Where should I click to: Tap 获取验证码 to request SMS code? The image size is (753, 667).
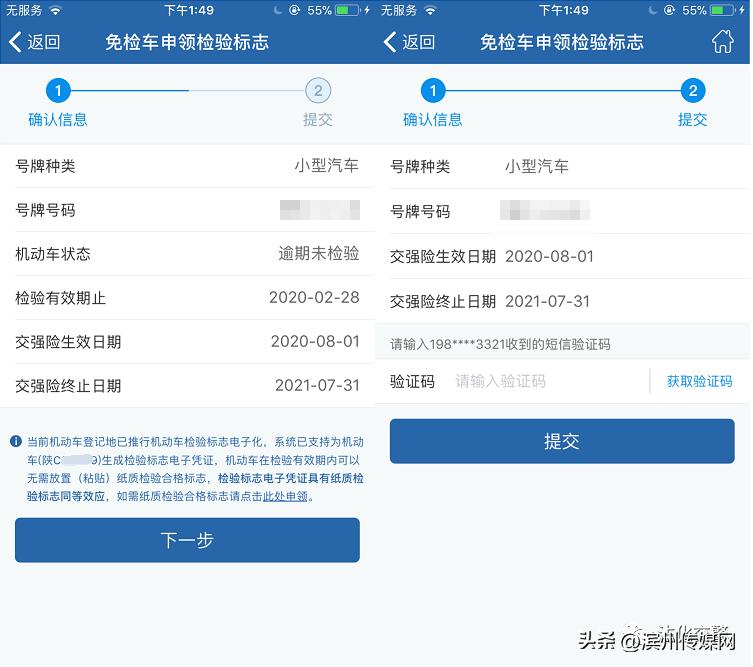(x=699, y=381)
